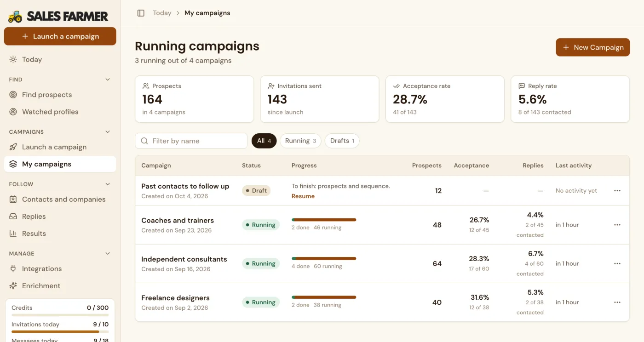644x342 pixels.
Task: Go to Watched profiles
Action: coord(60,112)
